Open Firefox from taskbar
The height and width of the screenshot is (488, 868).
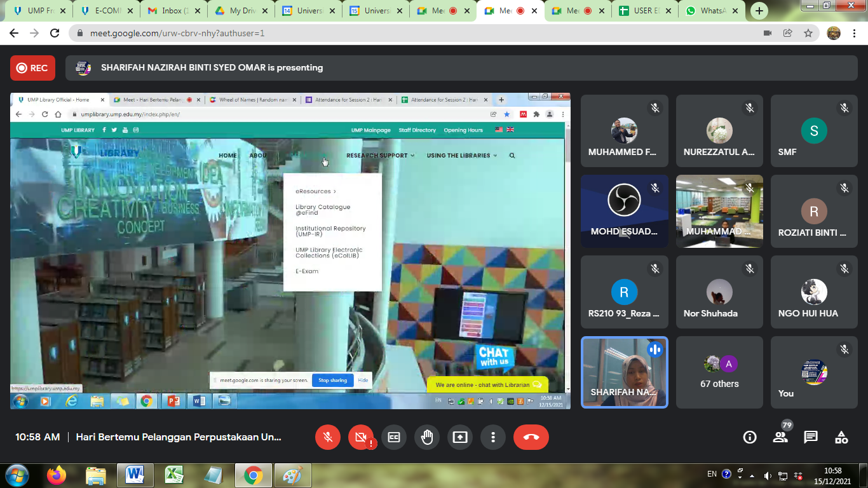pyautogui.click(x=57, y=475)
